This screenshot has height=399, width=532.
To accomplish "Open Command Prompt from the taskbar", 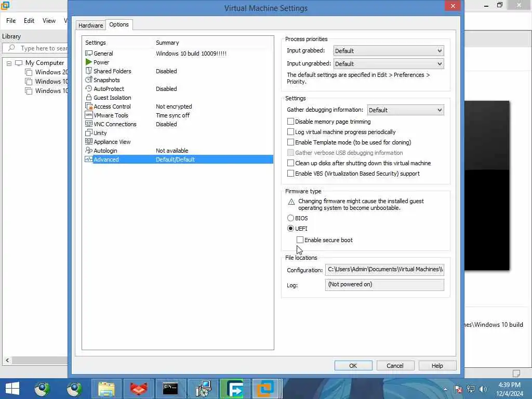I will (170, 389).
